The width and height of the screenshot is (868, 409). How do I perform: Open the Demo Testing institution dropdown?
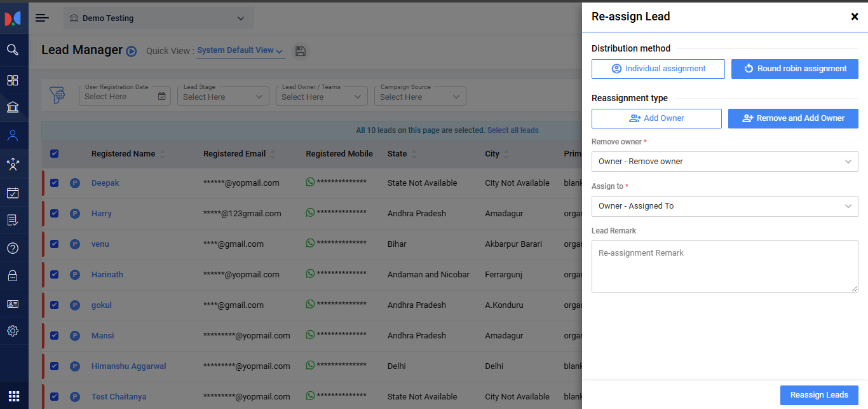158,18
